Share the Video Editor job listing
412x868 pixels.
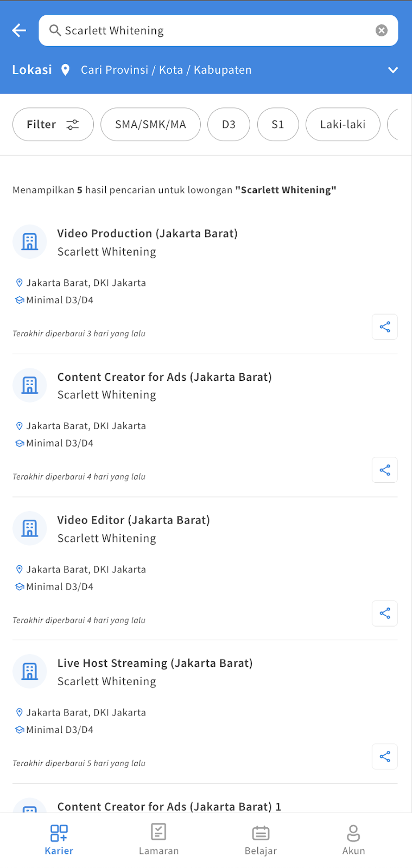pos(385,614)
